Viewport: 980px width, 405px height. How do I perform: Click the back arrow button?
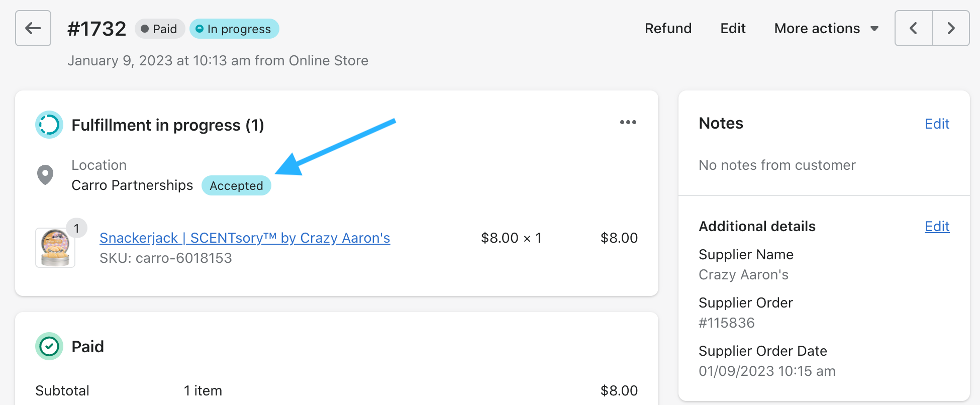(x=33, y=28)
